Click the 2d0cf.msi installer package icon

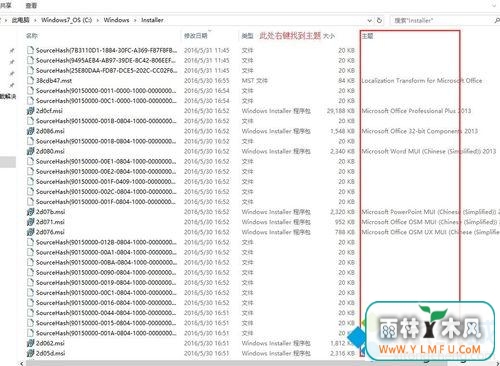(30, 111)
